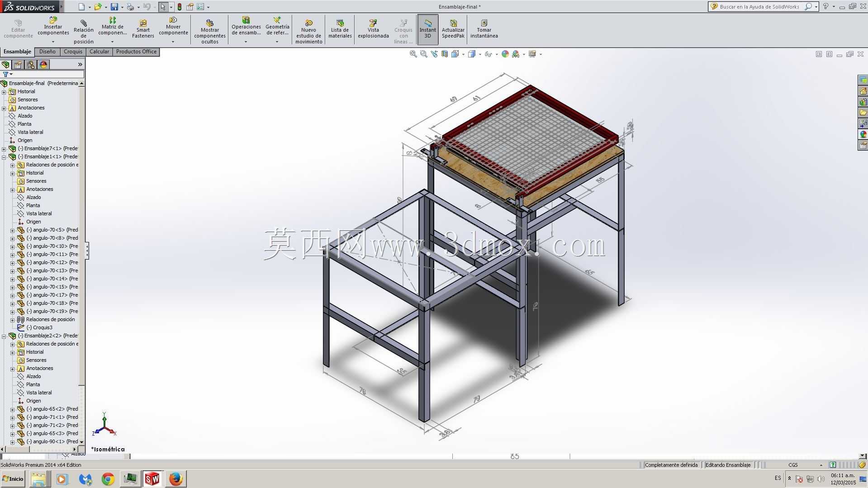Switch to the Diseño tab
Image resolution: width=868 pixels, height=488 pixels.
pyautogui.click(x=47, y=52)
